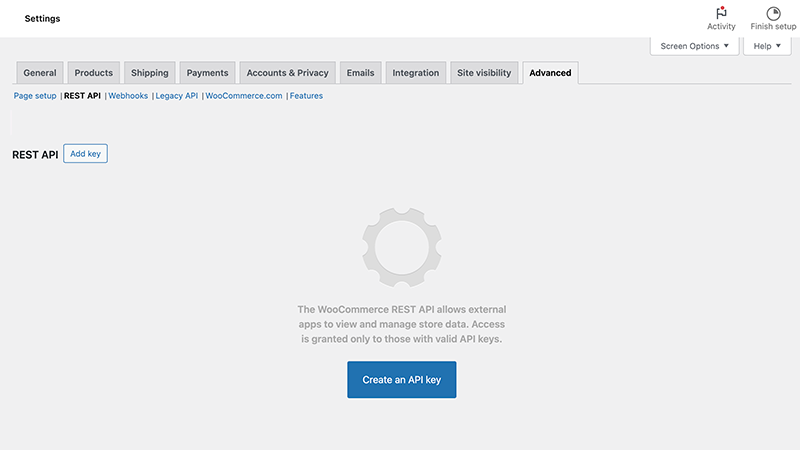The height and width of the screenshot is (450, 800).
Task: Open the Page setup link
Action: [x=35, y=96]
